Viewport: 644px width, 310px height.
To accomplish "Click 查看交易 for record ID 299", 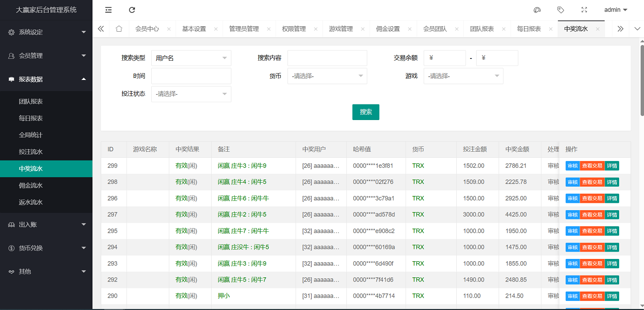I will [x=592, y=166].
